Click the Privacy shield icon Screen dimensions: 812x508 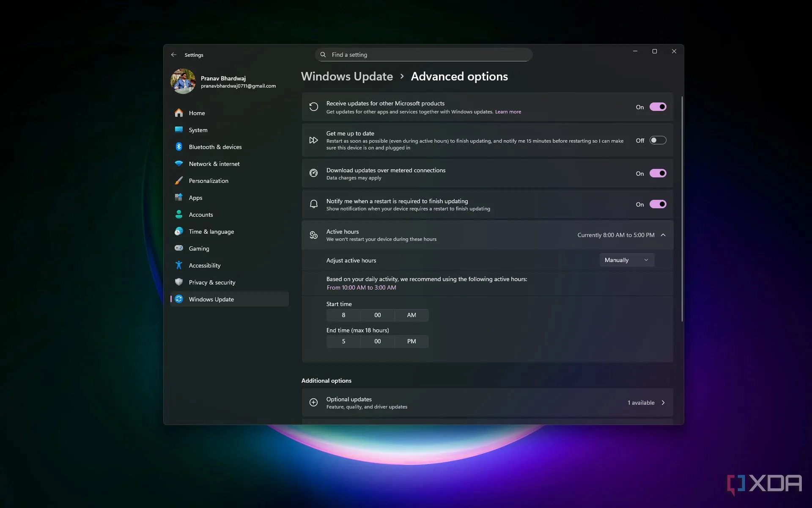[x=179, y=282]
